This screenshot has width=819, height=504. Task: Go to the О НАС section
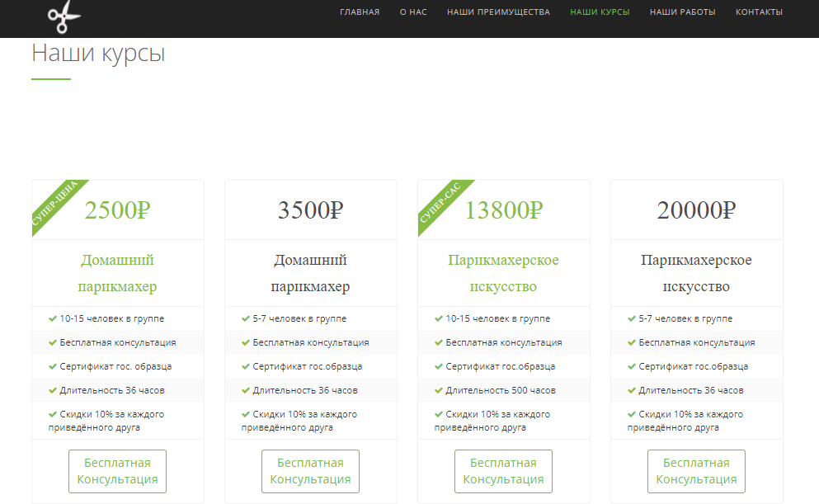click(x=413, y=12)
